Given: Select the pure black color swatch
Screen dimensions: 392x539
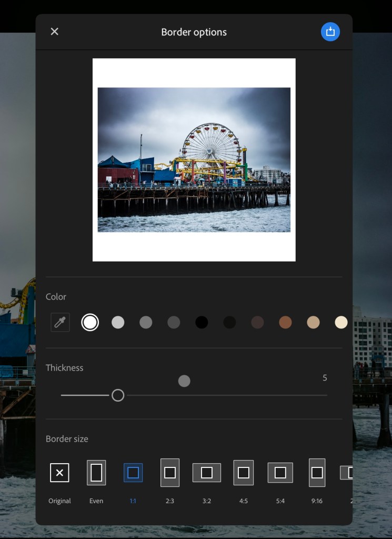Looking at the screenshot, I should 202,322.
